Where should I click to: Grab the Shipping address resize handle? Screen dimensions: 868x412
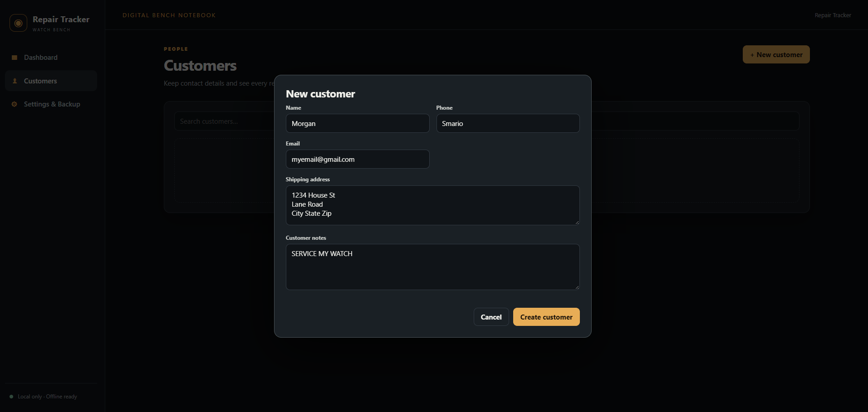click(x=577, y=222)
